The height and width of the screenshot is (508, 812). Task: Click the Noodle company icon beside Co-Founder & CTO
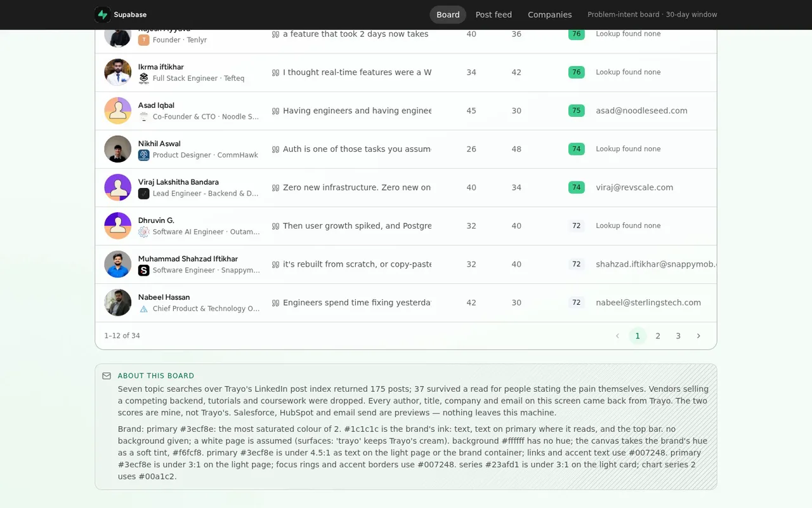coord(144,117)
